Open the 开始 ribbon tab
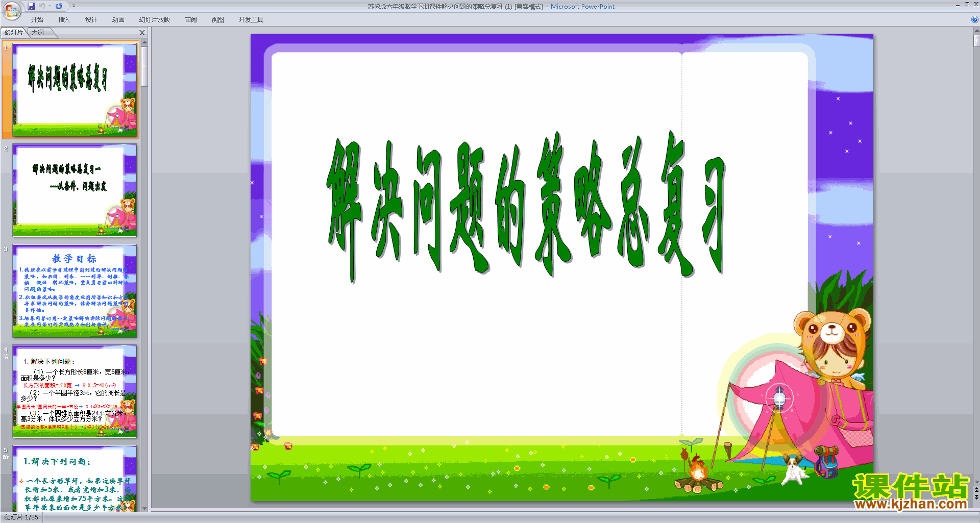 click(37, 20)
